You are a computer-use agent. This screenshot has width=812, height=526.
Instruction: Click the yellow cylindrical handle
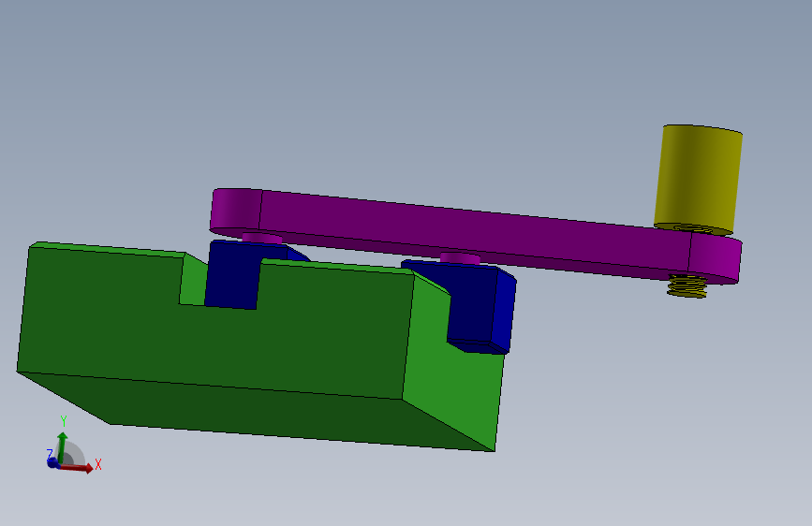(698, 179)
